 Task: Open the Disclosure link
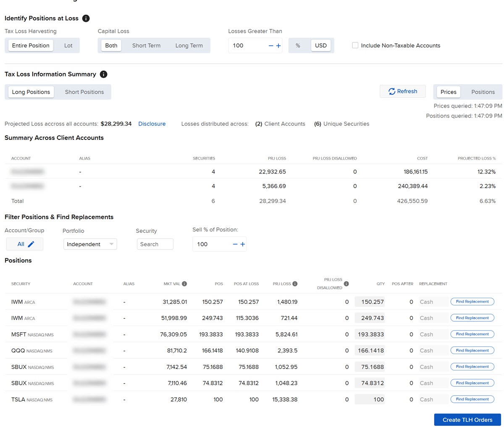[152, 124]
